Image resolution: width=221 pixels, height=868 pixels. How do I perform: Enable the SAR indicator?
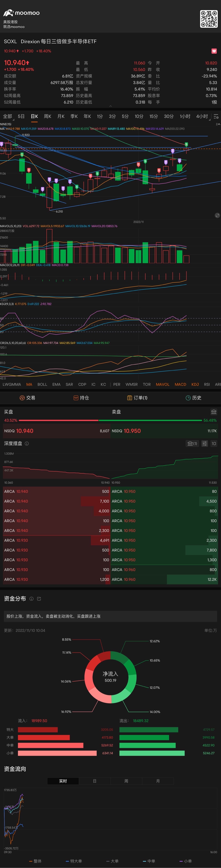pos(69,384)
